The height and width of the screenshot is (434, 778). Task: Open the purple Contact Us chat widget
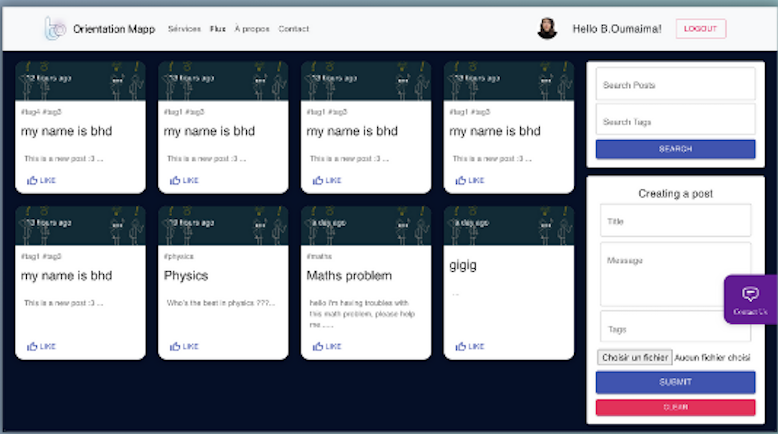tap(750, 298)
